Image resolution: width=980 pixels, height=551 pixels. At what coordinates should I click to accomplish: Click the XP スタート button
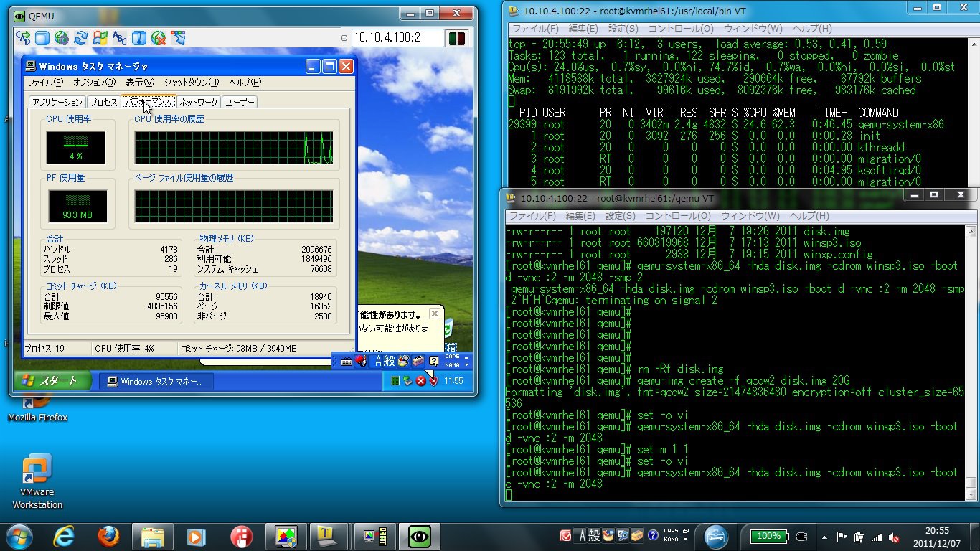[x=53, y=380]
